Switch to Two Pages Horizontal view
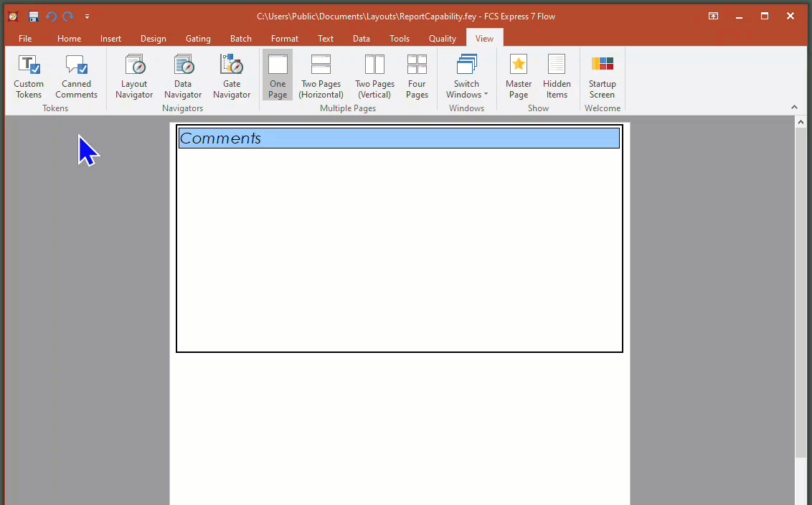812x505 pixels. pyautogui.click(x=321, y=76)
